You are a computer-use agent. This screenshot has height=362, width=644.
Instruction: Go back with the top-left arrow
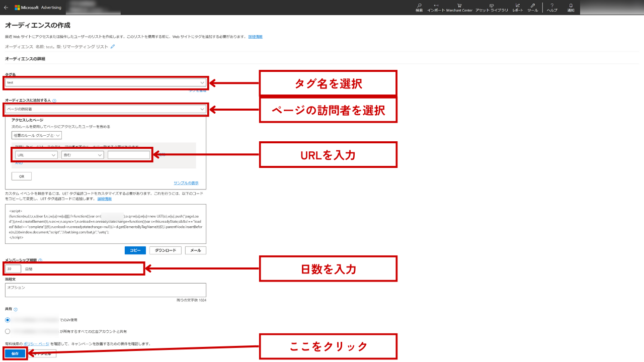6,8
